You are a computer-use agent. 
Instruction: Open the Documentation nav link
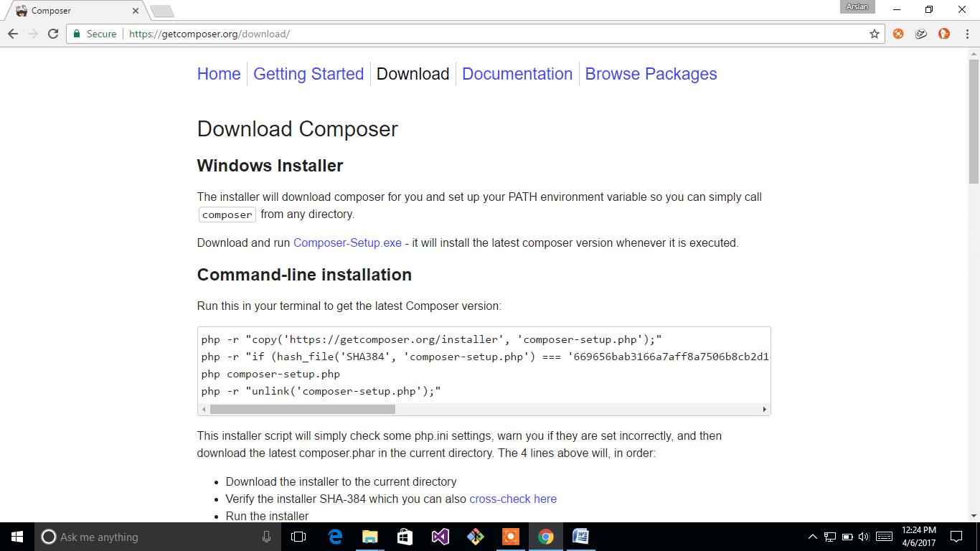pos(517,74)
